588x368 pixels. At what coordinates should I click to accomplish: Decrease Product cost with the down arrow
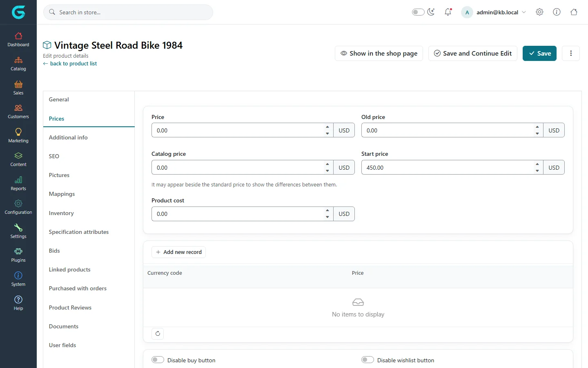(327, 217)
